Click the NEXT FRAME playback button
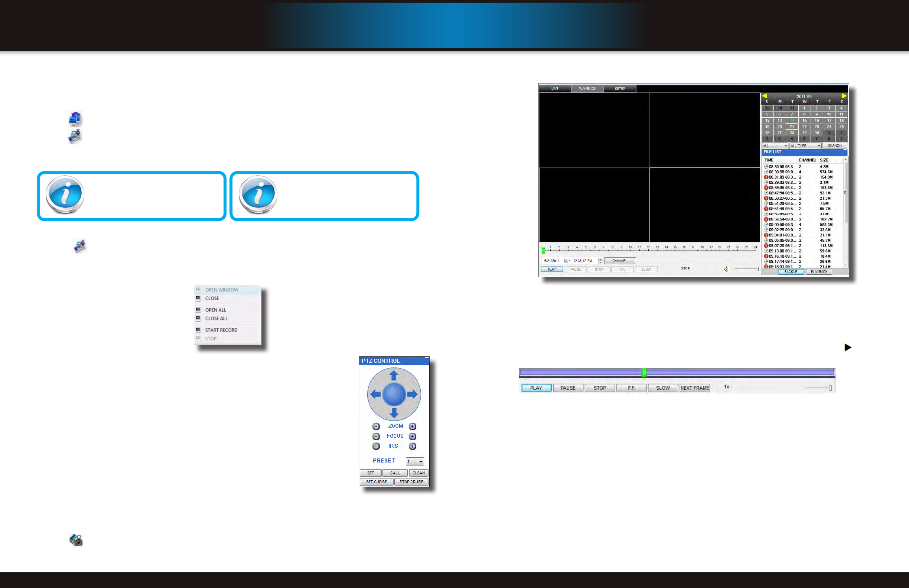This screenshot has height=588, width=909. 694,388
